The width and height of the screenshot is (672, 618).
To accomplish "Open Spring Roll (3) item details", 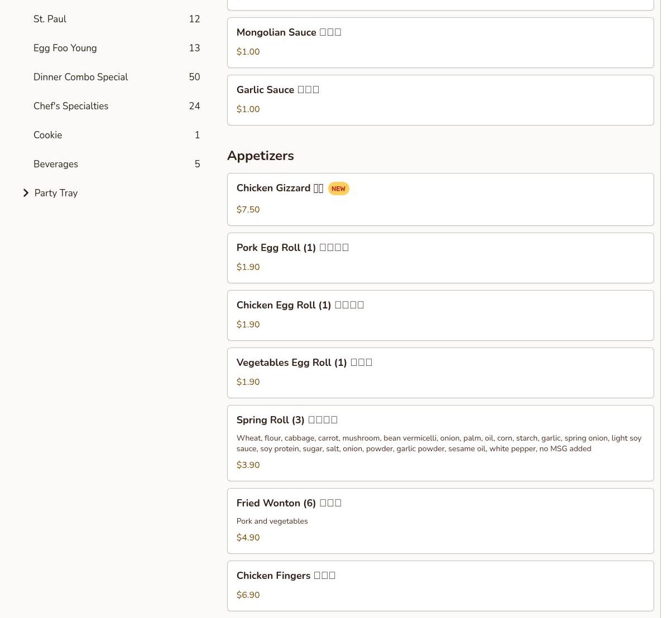I will (x=440, y=443).
